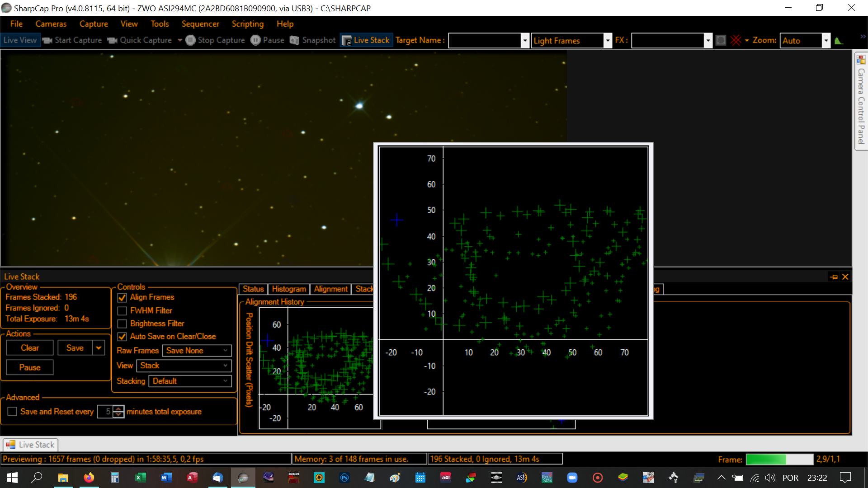Switch to the Alignment tab
The height and width of the screenshot is (488, 868).
click(331, 289)
